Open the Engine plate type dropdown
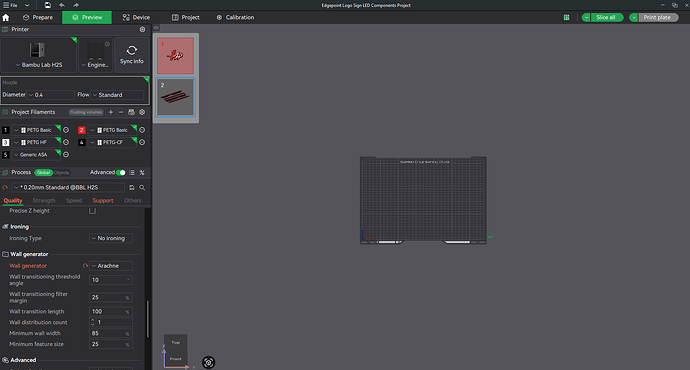 click(95, 55)
